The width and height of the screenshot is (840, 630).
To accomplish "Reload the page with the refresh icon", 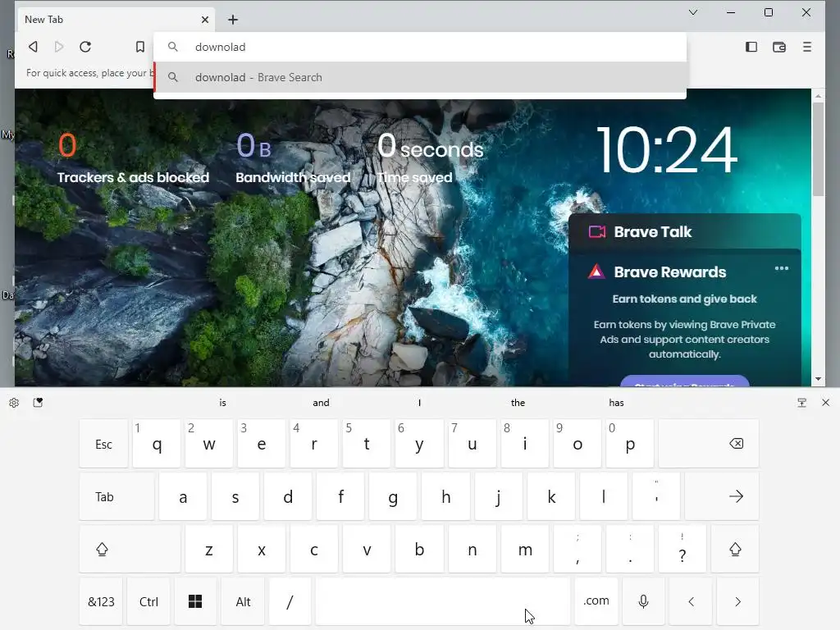I will (x=85, y=47).
